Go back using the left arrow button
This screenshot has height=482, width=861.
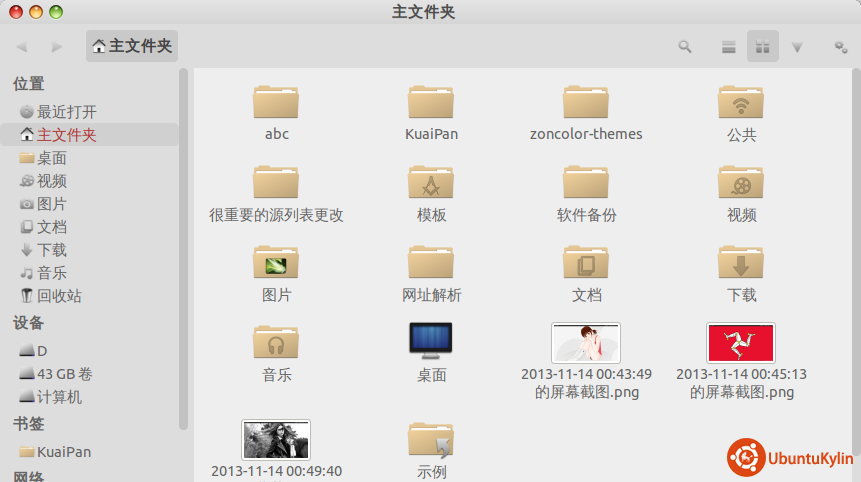coord(22,46)
